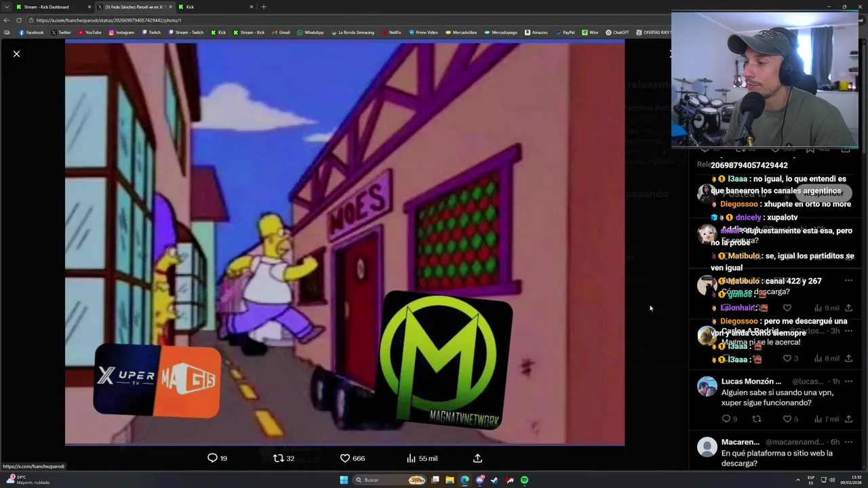
Task: Open Microsoft Edge from taskbar
Action: [x=465, y=480]
